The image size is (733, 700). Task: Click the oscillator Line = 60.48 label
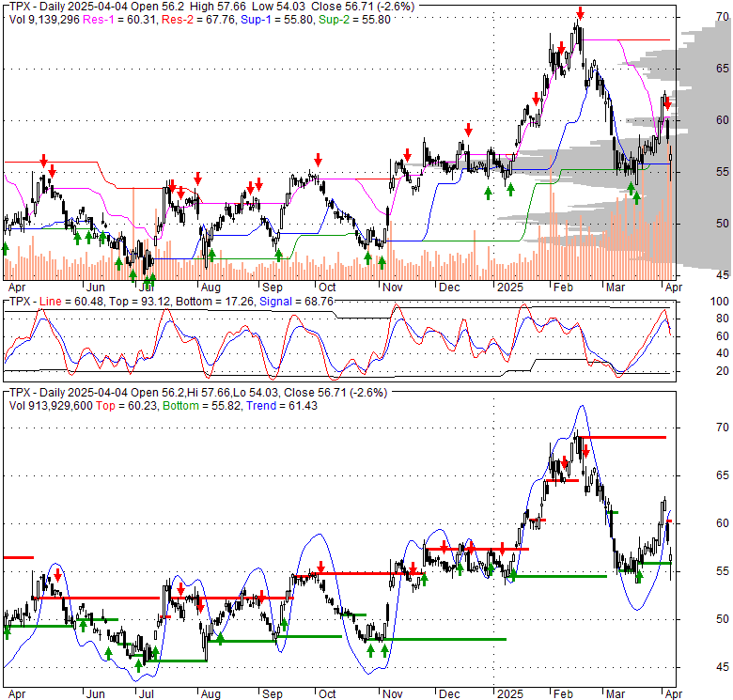[x=71, y=302]
